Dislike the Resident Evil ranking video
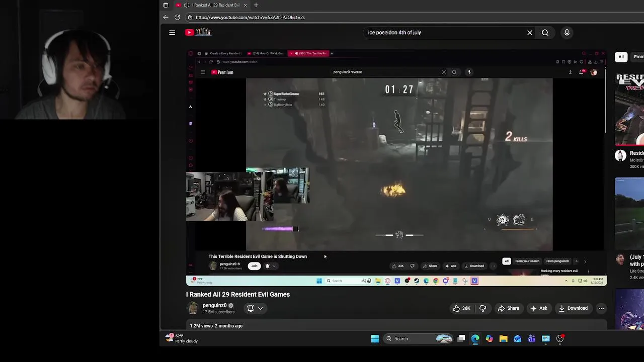This screenshot has width=644, height=362. click(x=482, y=308)
